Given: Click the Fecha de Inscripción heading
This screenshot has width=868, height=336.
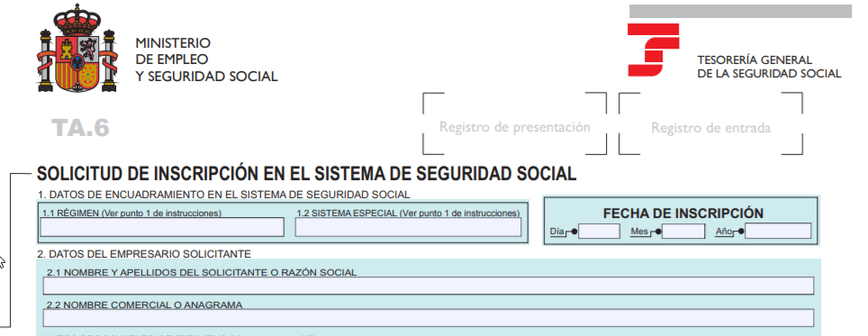Looking at the screenshot, I should coord(683,213).
